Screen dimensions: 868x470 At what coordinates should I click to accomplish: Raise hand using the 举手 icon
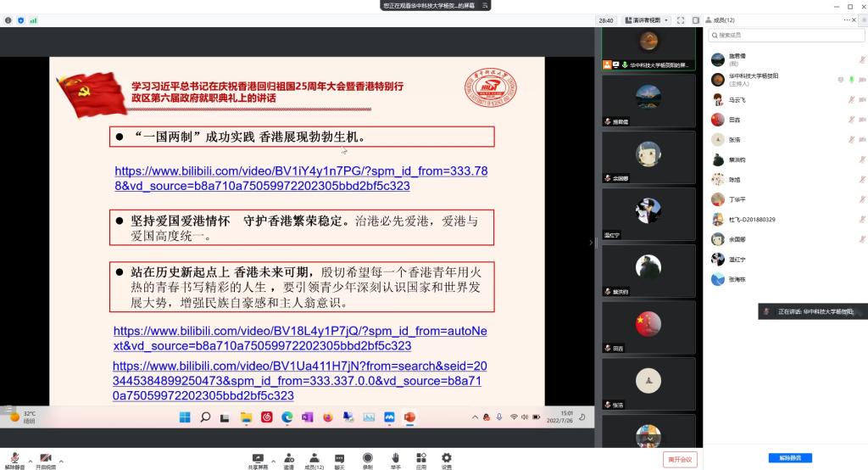pos(395,459)
